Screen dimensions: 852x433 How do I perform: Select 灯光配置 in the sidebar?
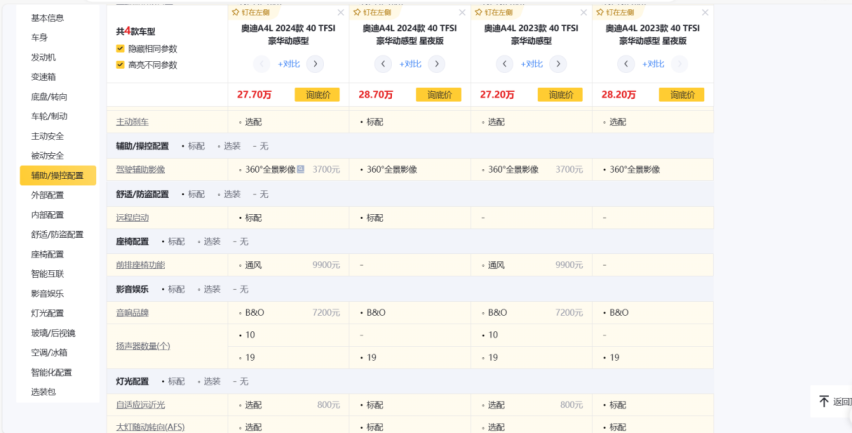47,313
